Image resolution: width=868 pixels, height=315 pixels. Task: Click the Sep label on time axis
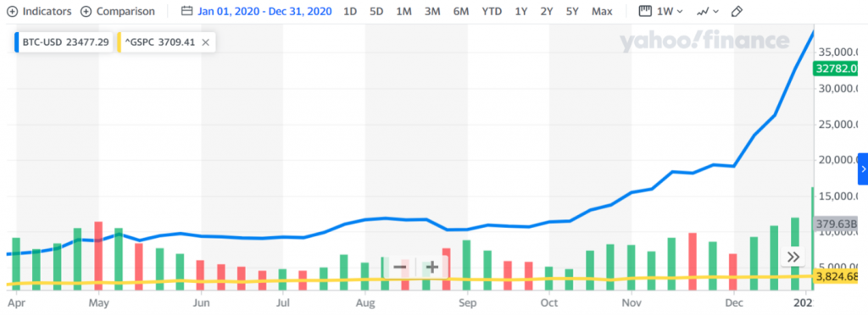tap(467, 303)
